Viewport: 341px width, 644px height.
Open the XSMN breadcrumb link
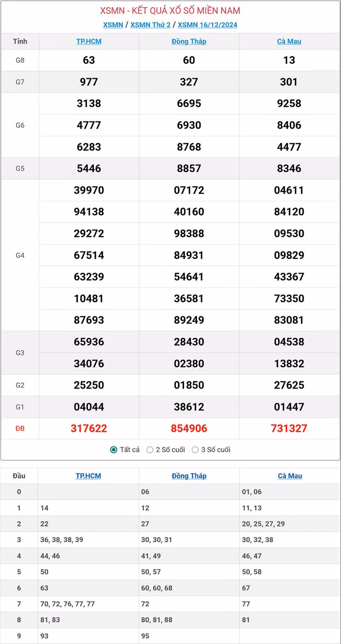coord(113,25)
